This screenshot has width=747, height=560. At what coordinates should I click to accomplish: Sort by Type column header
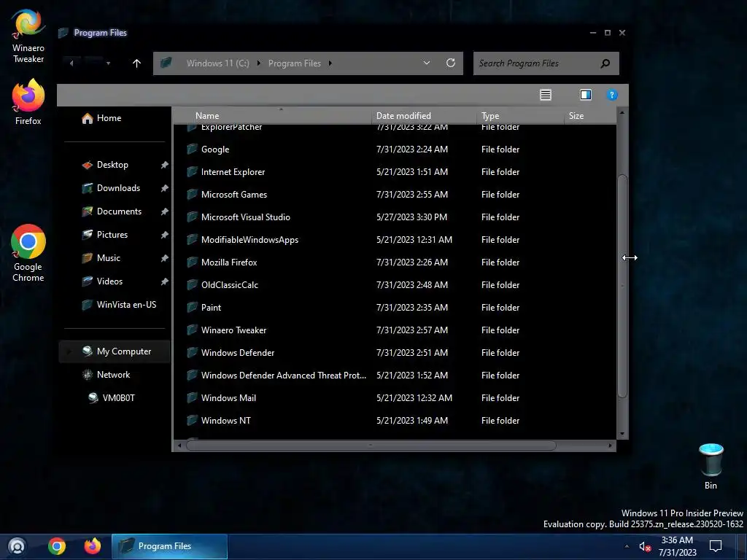(x=519, y=116)
